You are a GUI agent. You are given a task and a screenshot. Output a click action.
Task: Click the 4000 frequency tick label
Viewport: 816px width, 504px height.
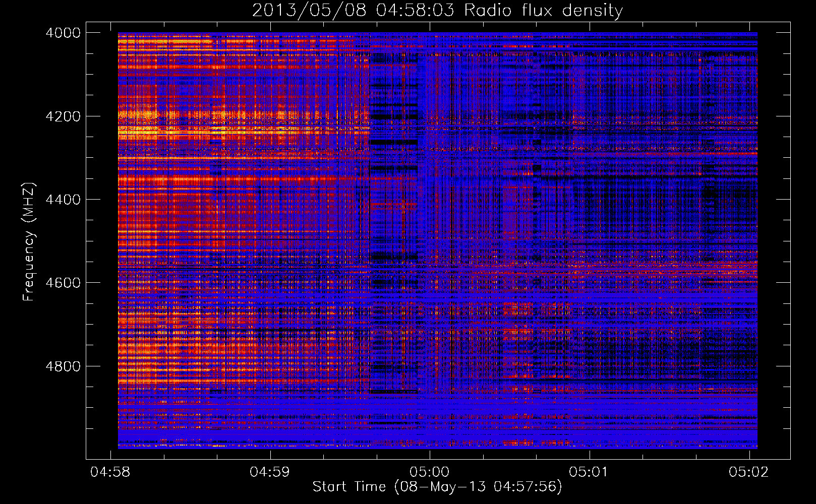click(x=63, y=33)
